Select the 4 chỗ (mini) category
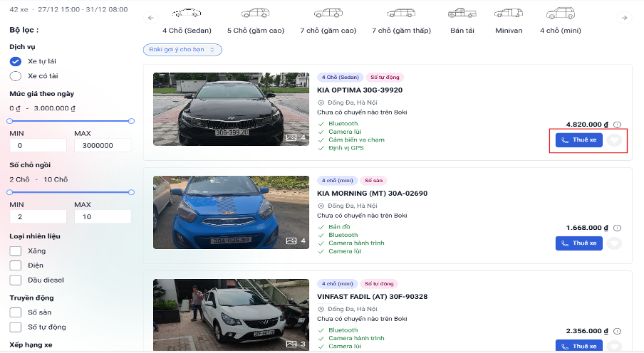644x353 pixels. click(560, 21)
